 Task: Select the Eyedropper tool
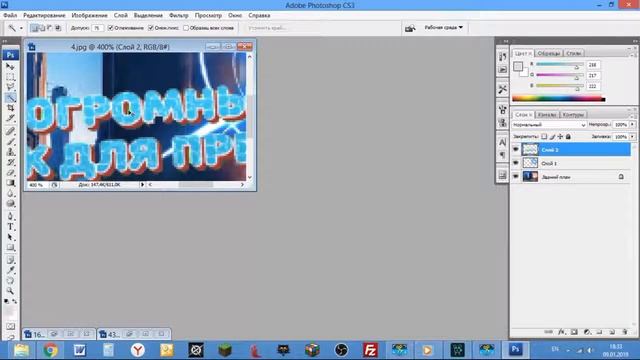[10, 270]
